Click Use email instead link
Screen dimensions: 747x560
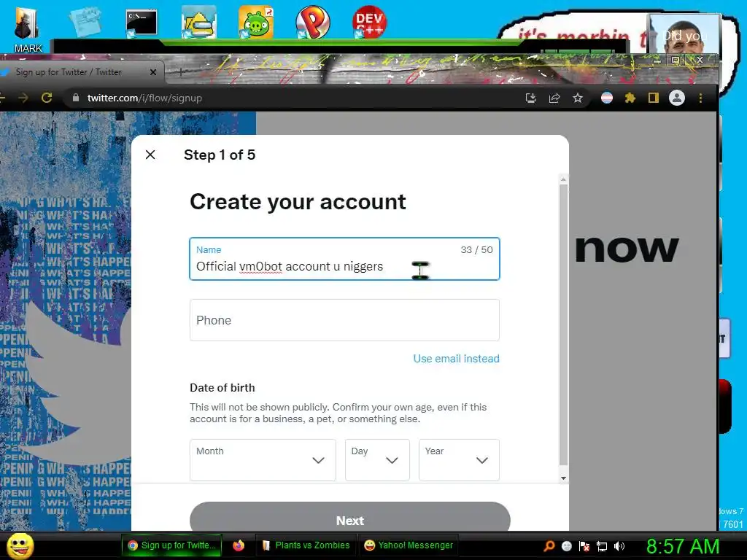[456, 359]
